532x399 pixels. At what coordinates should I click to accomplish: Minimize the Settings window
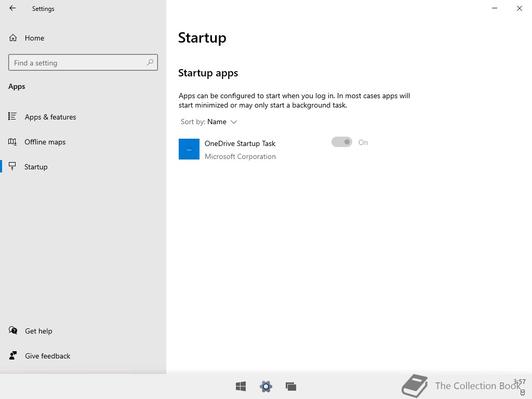[x=495, y=8]
